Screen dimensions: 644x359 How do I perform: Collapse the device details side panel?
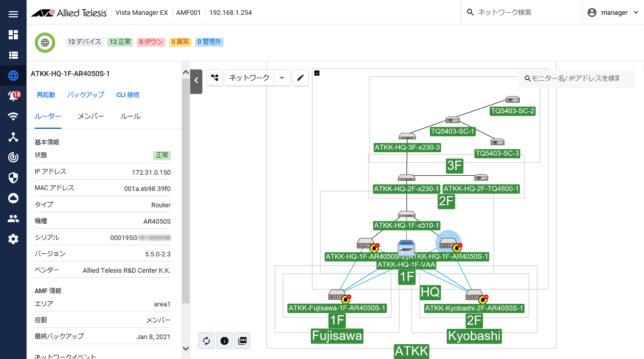(196, 80)
